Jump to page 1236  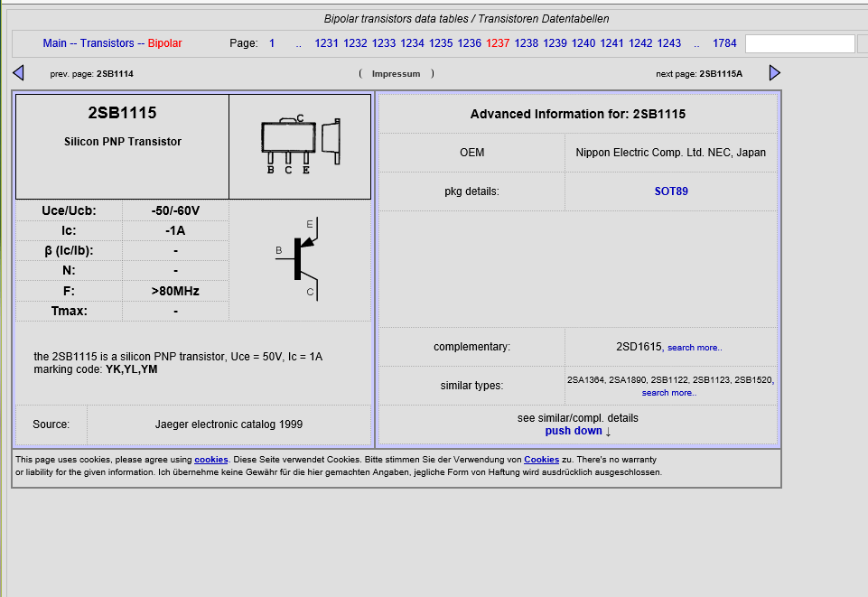(469, 43)
